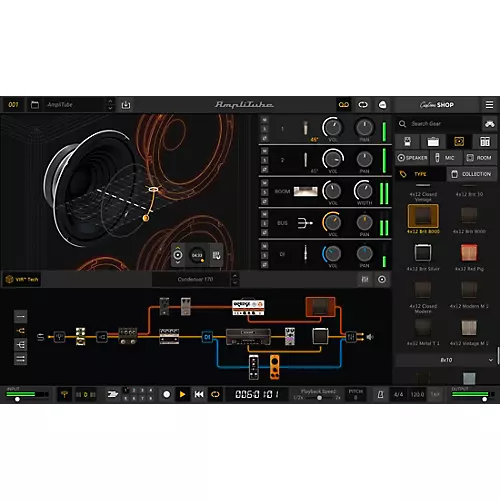Image resolution: width=500 pixels, height=500 pixels.
Task: Solo mic channel 1
Action: pos(264,129)
